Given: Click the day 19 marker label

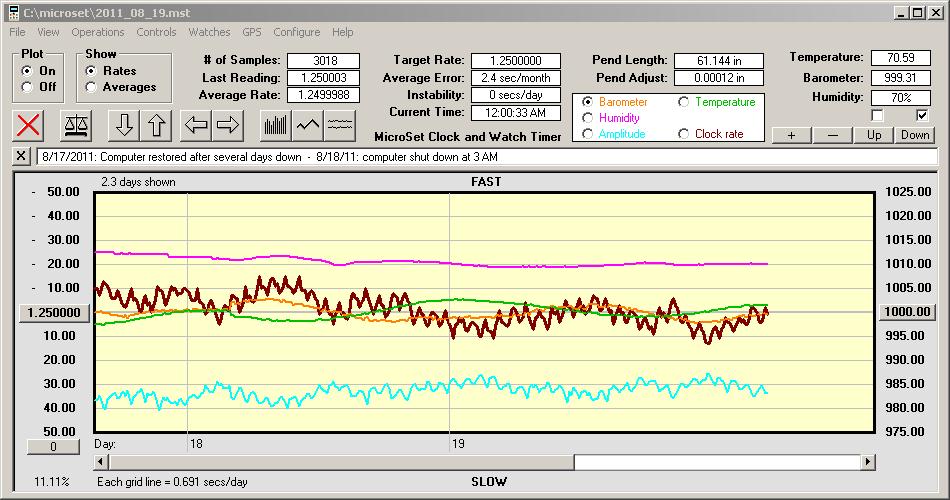Looking at the screenshot, I should pyautogui.click(x=459, y=444).
